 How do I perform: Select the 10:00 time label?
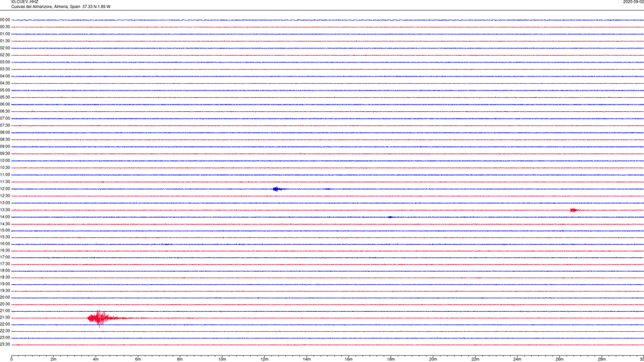(x=5, y=160)
